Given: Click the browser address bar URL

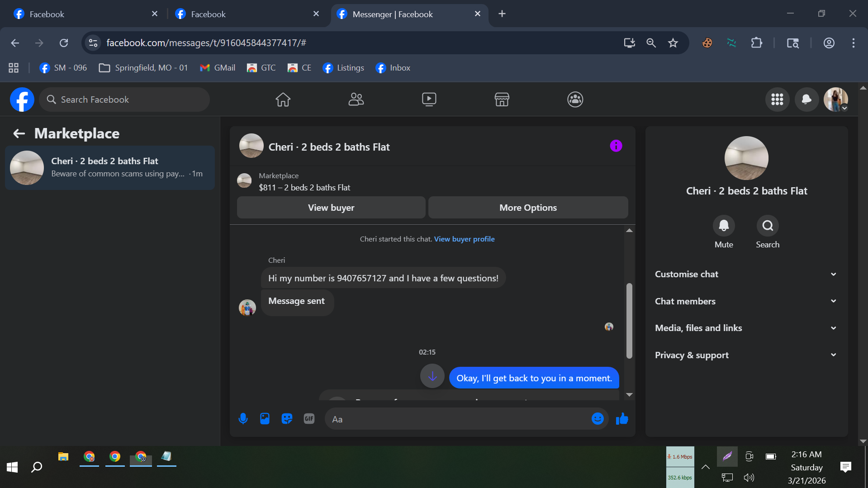Looking at the screenshot, I should pos(206,43).
